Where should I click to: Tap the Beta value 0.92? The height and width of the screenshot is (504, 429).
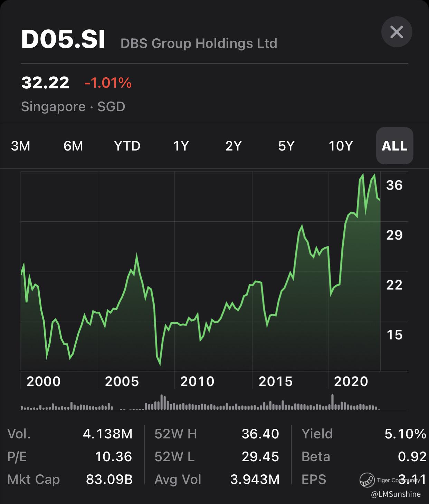click(x=412, y=457)
